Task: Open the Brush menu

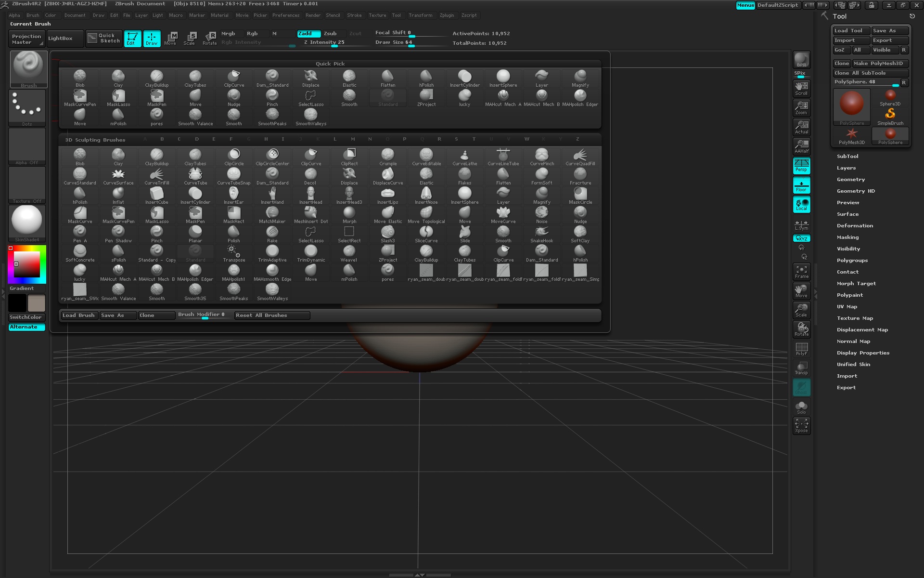Action: [33, 15]
